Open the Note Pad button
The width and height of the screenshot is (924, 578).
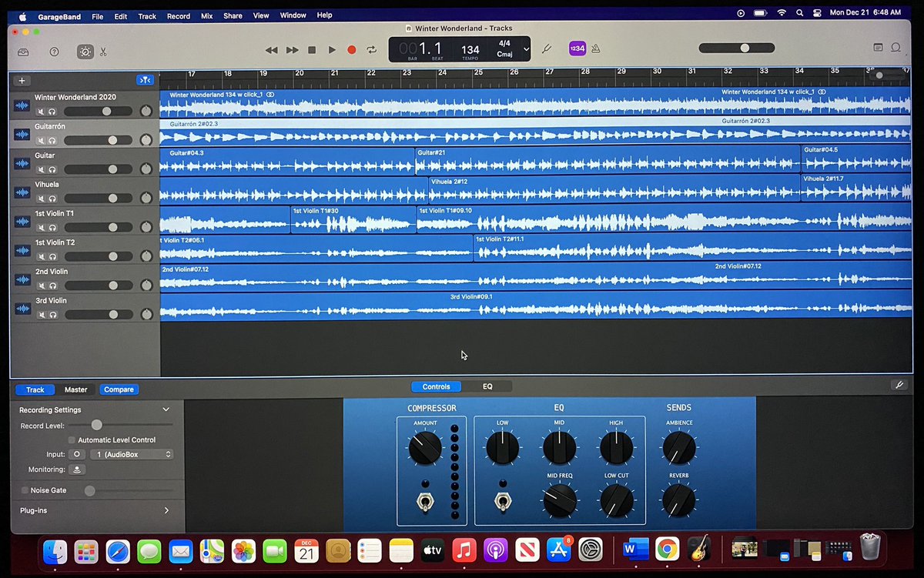tap(878, 48)
